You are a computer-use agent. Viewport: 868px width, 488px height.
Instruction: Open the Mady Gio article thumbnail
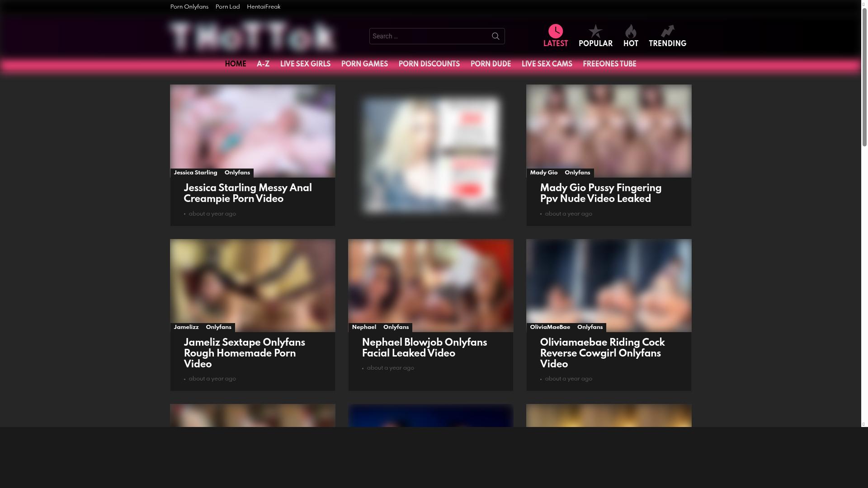(x=608, y=131)
